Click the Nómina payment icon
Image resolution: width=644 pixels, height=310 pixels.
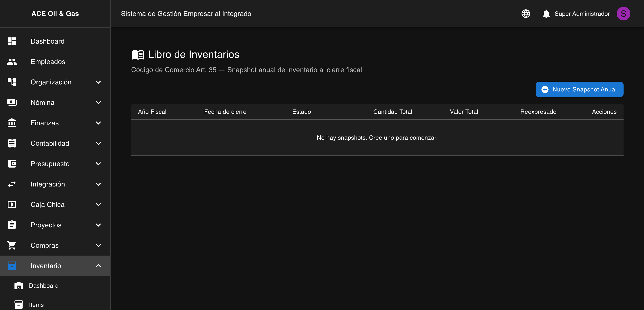12,102
